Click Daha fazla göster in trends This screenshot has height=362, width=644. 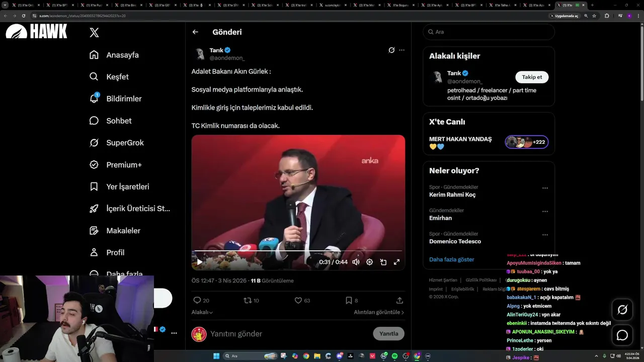click(x=451, y=259)
